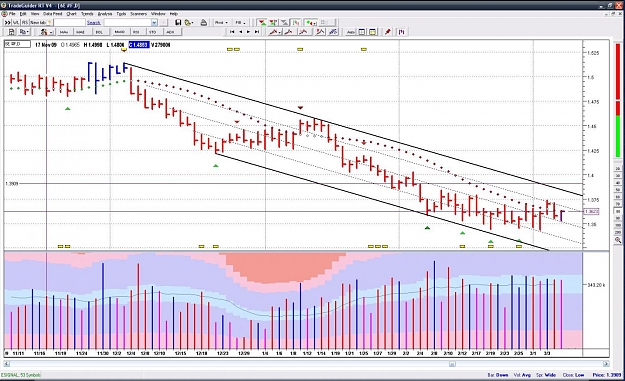This screenshot has width=625, height=381.
Task: Click the Search link
Action: pyautogui.click(x=94, y=23)
